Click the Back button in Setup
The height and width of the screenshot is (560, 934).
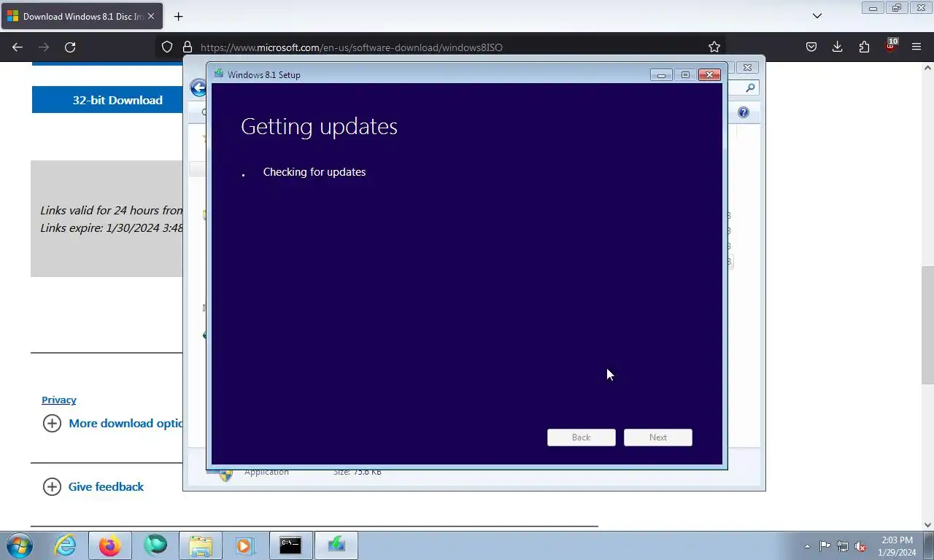coord(582,437)
